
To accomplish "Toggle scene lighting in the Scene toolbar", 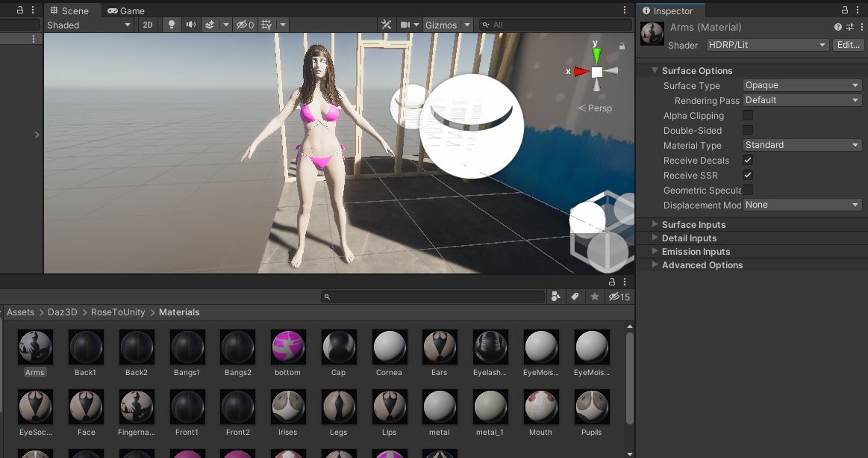I will (171, 25).
